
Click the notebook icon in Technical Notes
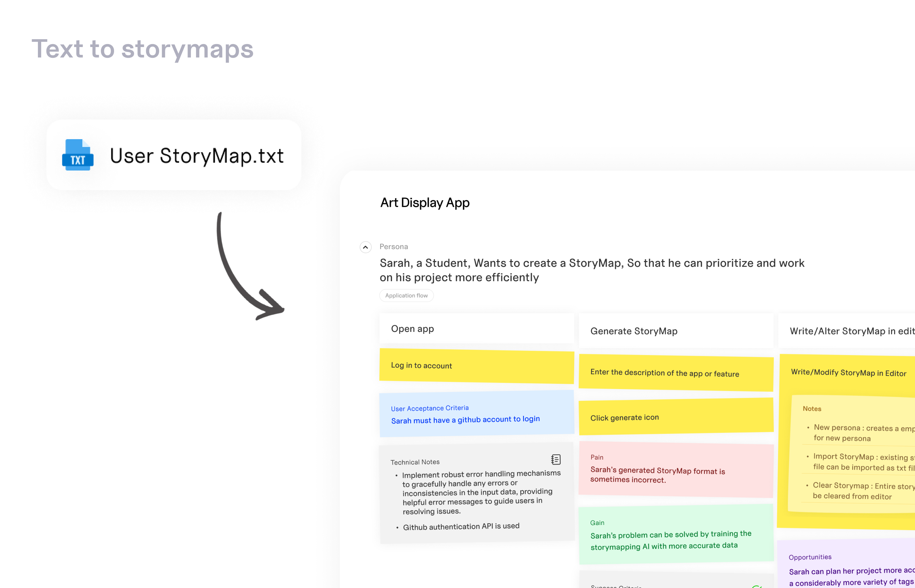pos(556,459)
